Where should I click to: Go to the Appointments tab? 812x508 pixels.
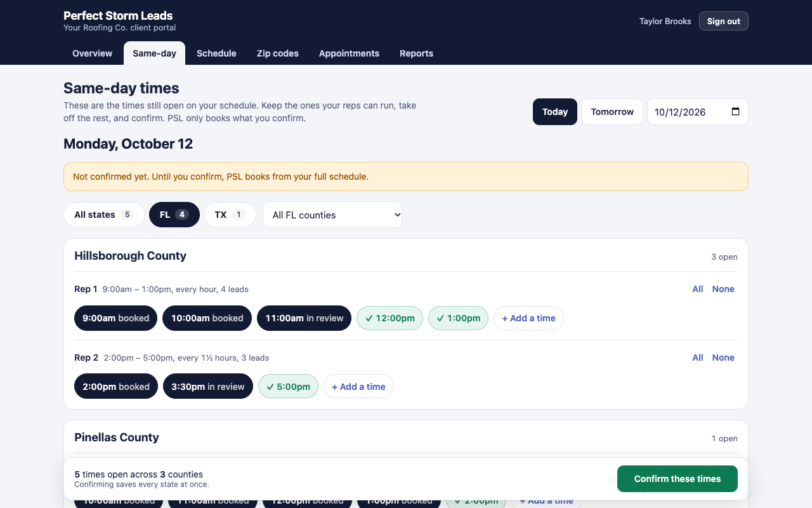coord(349,53)
